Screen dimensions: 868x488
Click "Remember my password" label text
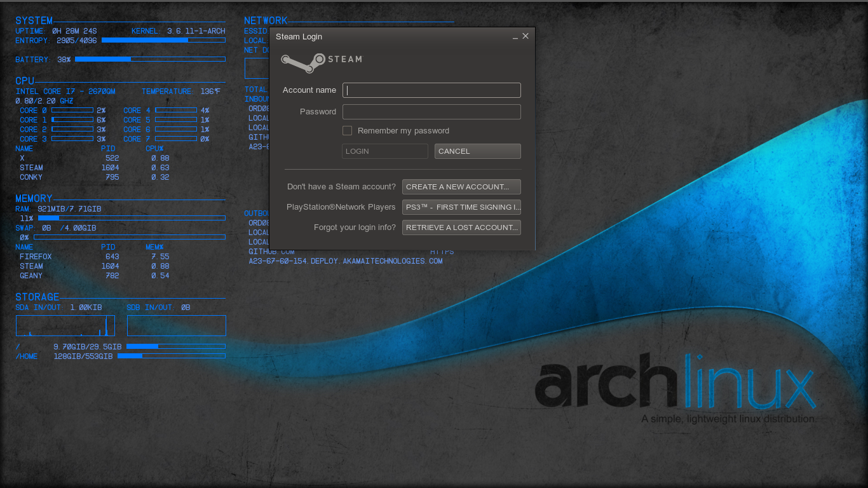click(x=403, y=131)
